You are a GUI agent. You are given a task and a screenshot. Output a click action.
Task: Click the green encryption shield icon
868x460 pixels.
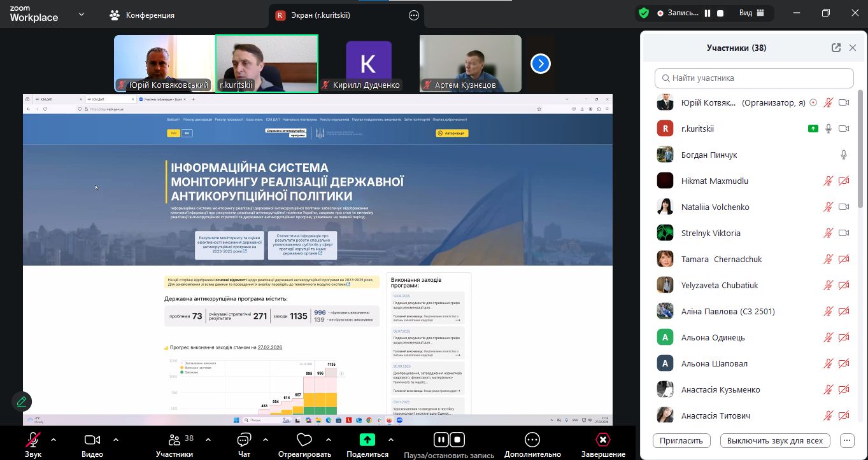644,13
